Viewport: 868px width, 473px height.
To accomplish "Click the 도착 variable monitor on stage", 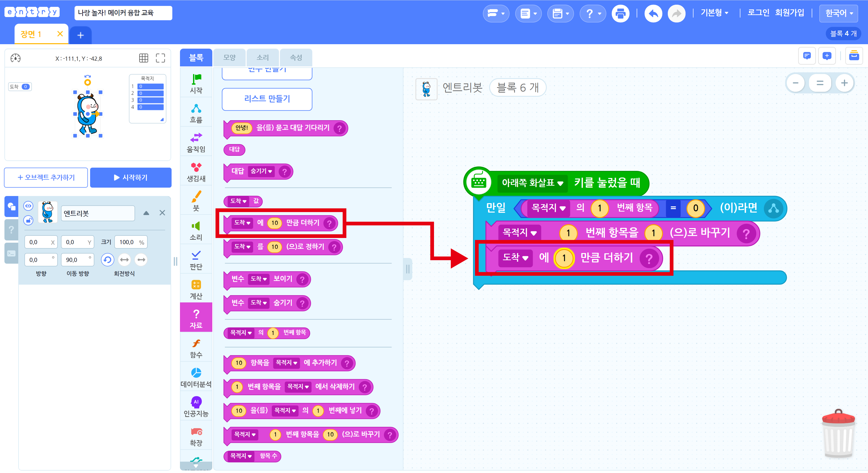I will coord(20,87).
